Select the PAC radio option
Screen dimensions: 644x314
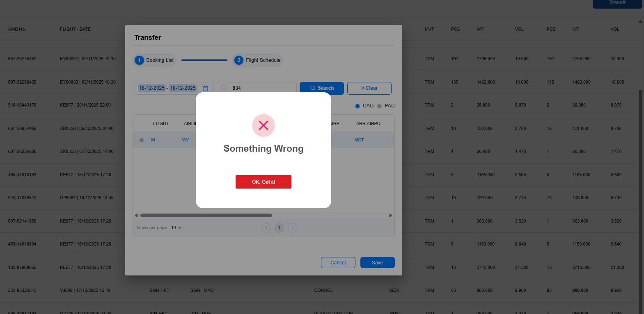pos(379,106)
